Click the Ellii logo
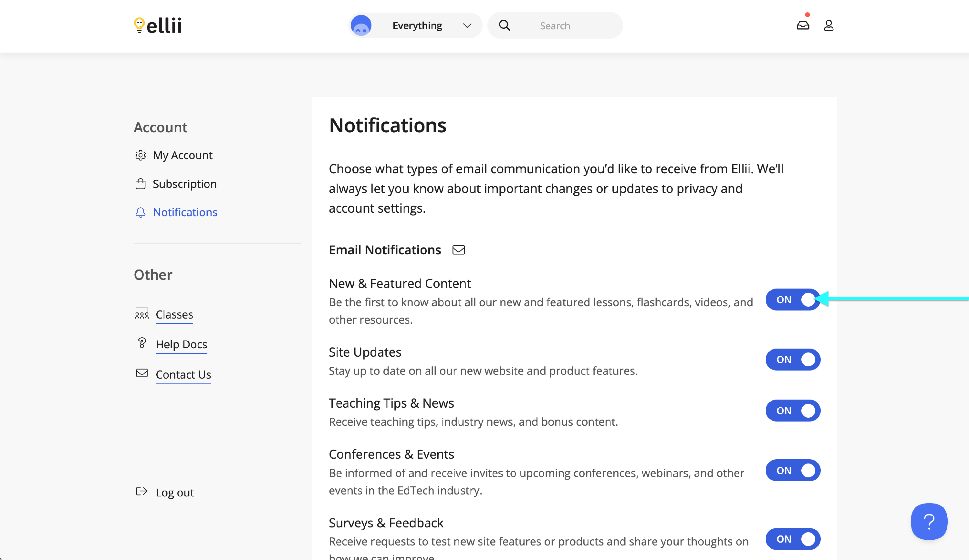This screenshot has width=969, height=560. (158, 26)
